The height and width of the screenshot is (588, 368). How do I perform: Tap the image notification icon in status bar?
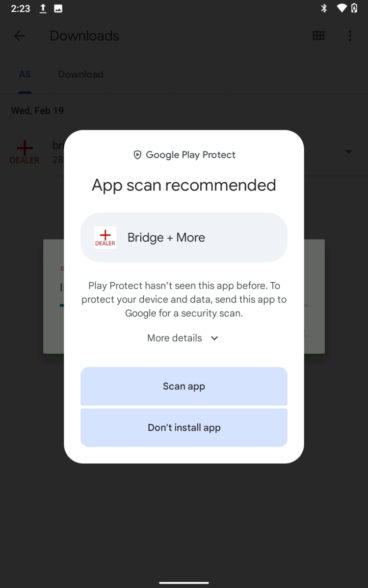[58, 8]
